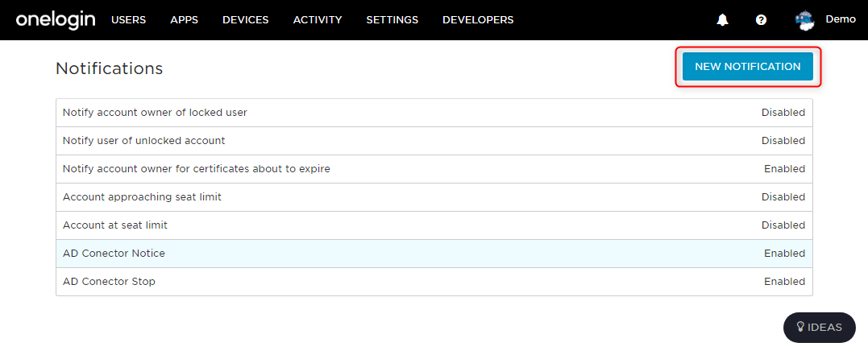Click the OneLogin logo
Viewport: 868px width, 355px height.
pos(56,20)
